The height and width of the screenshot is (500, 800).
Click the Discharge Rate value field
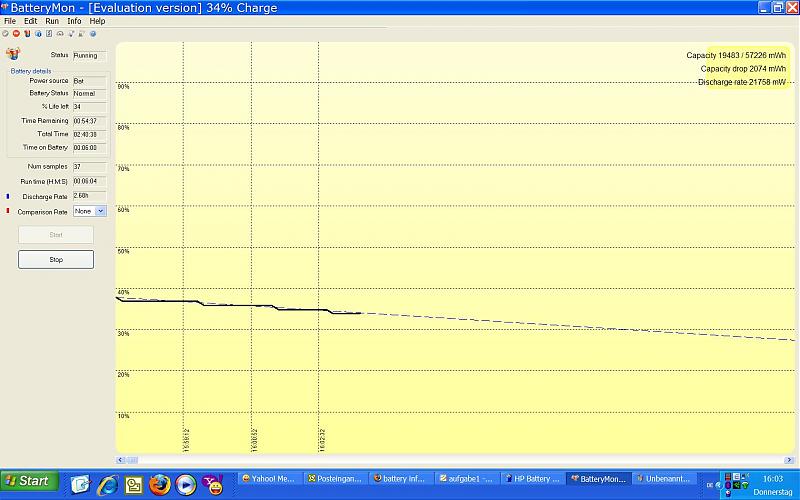point(85,196)
